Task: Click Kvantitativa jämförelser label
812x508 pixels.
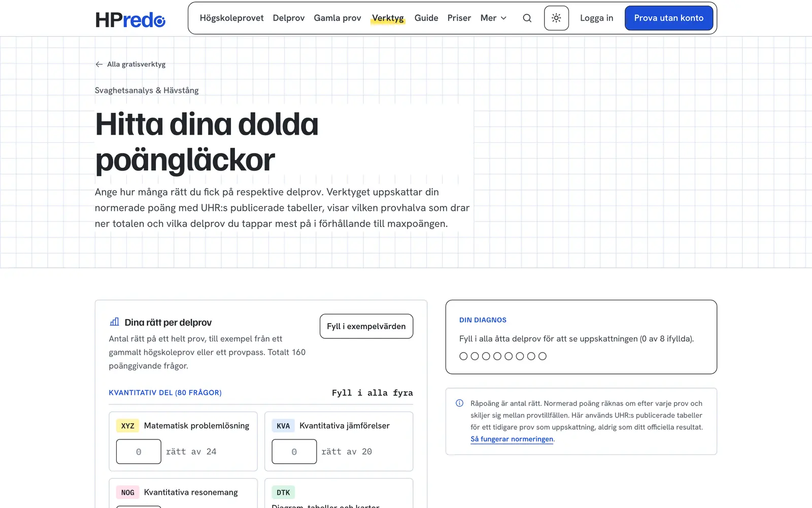Action: point(345,426)
